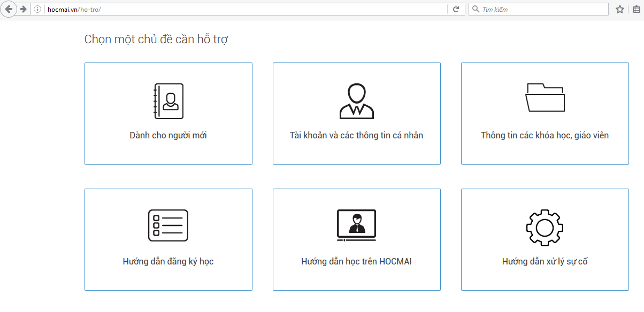644x312 pixels.
Task: Click the browser back arrow button
Action: (x=9, y=9)
